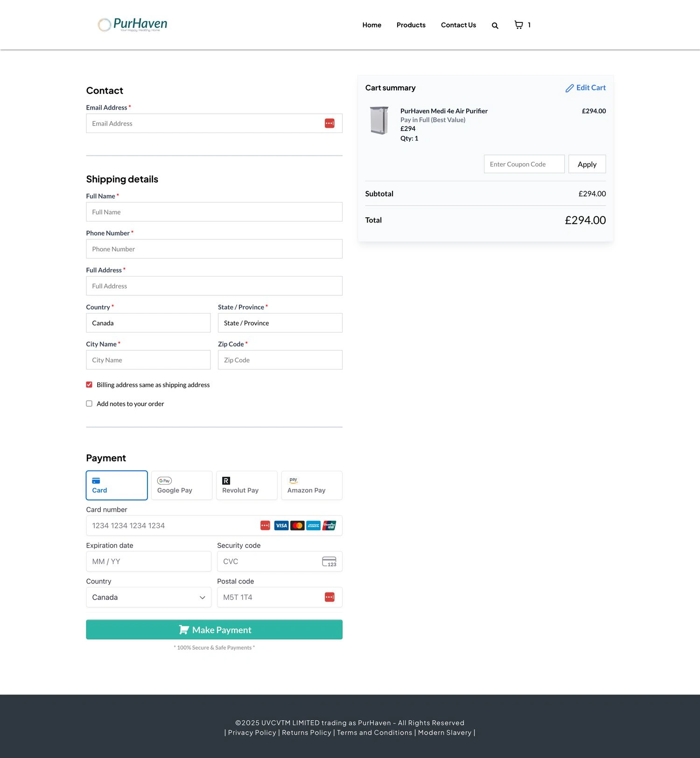Screen dimensions: 700x758
Task: Click the CVC security code field
Action: pyautogui.click(x=280, y=562)
